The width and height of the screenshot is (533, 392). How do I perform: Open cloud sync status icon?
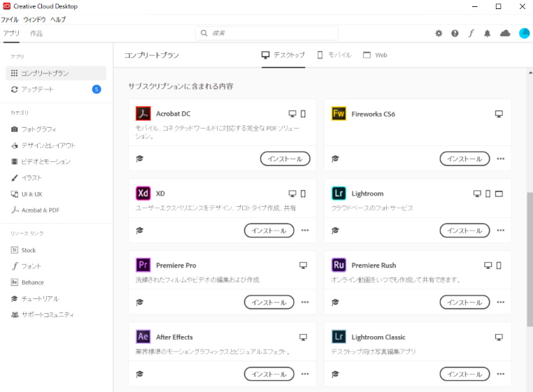[x=505, y=34]
